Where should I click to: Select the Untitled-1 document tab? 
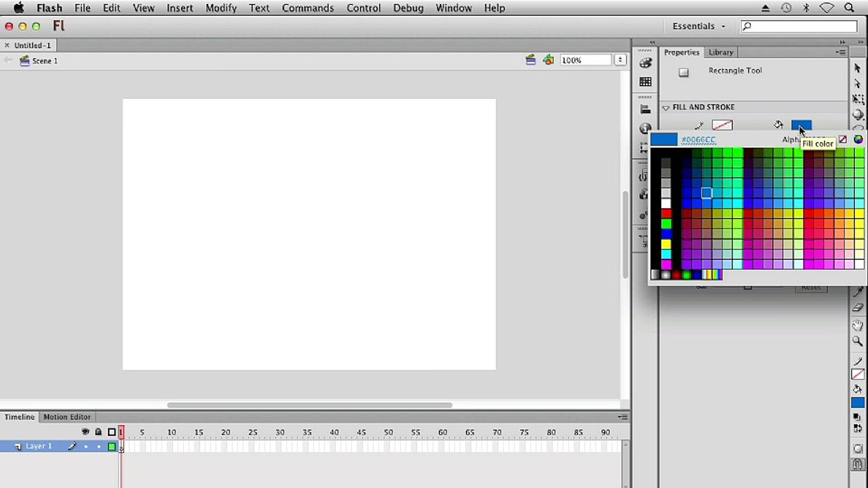32,45
